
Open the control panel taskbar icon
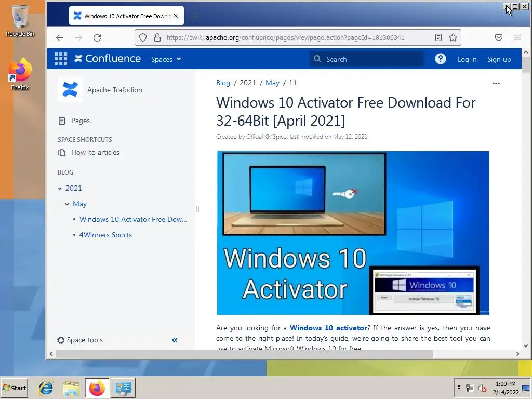123,388
